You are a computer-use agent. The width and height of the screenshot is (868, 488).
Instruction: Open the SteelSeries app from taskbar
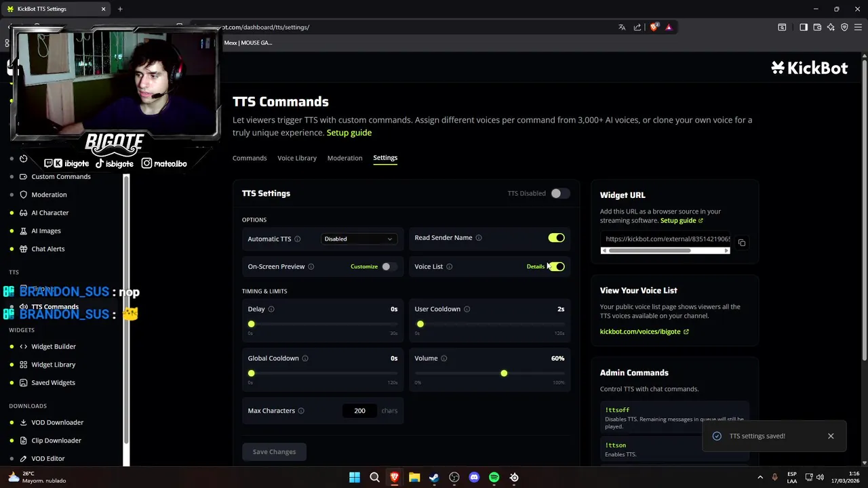tap(514, 477)
